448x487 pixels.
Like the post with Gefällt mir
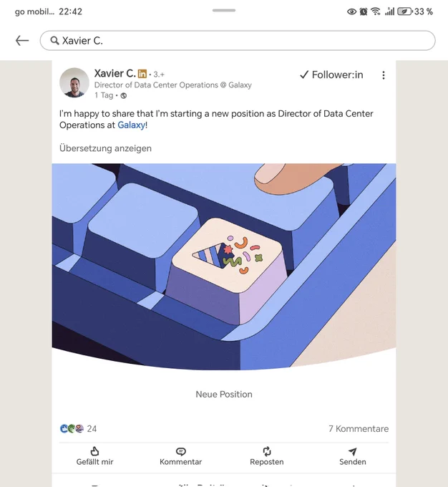pyautogui.click(x=94, y=456)
